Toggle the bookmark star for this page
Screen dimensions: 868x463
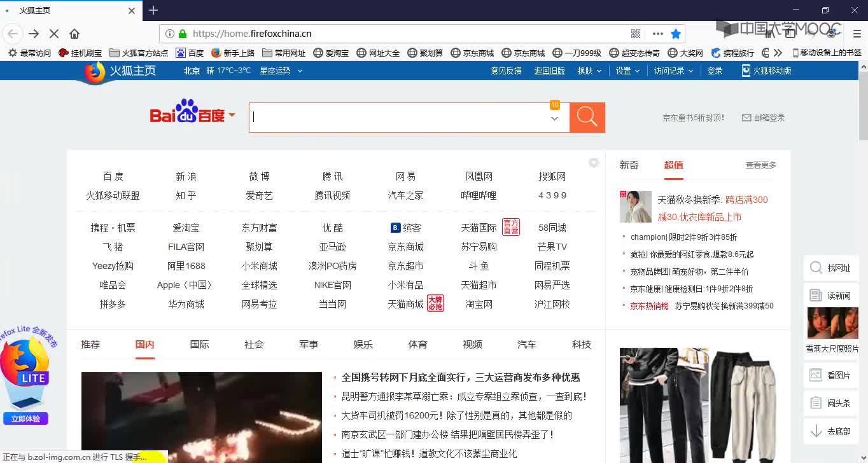tap(676, 34)
